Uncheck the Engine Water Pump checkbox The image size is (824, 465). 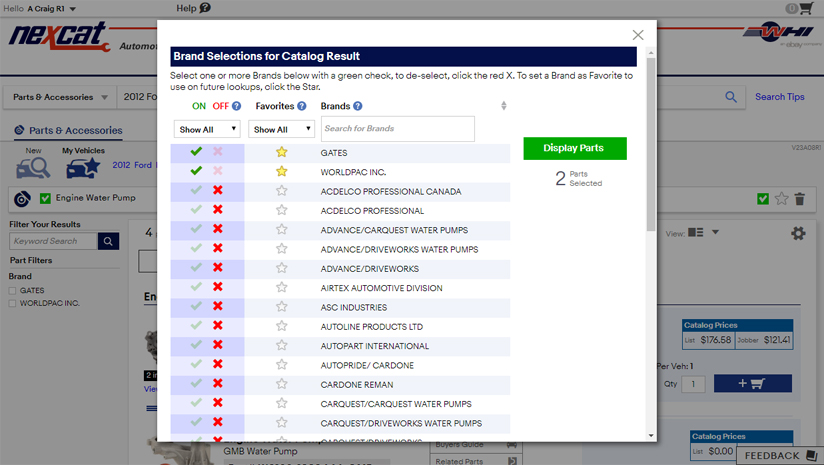click(45, 198)
